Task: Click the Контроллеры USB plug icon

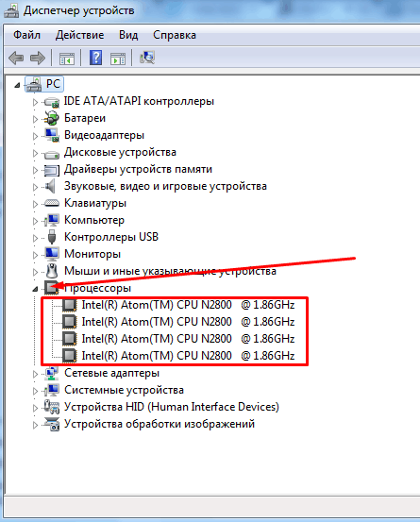Action: (x=52, y=237)
